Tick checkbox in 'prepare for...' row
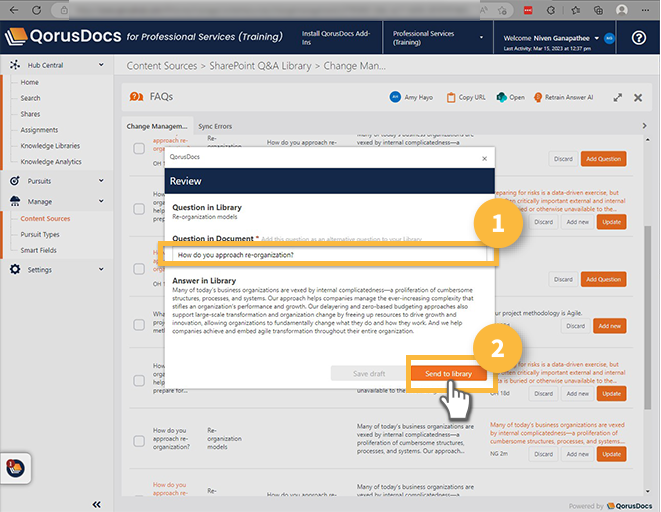The width and height of the screenshot is (661, 512). [139, 381]
